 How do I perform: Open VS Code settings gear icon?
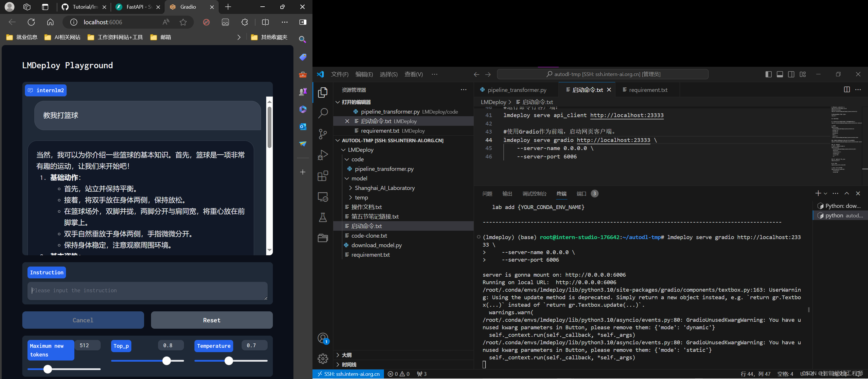(x=323, y=359)
